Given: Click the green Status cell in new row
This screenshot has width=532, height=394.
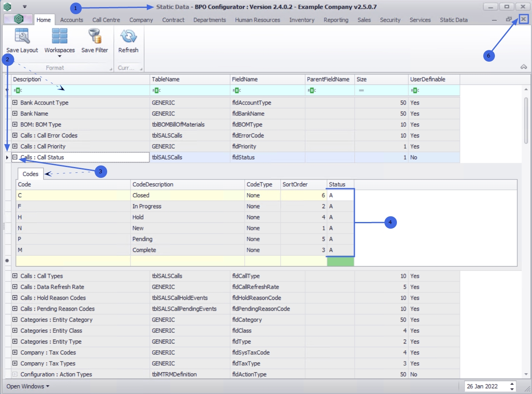Looking at the screenshot, I should [340, 261].
